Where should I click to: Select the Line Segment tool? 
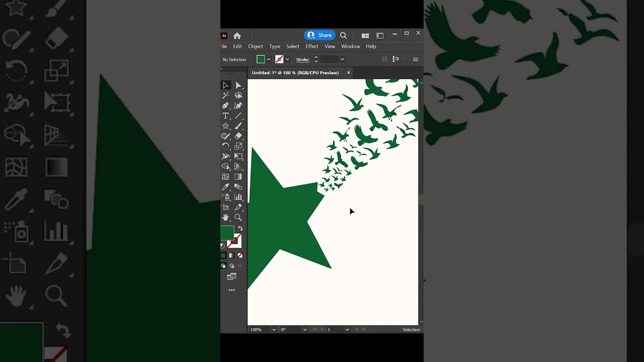click(x=238, y=116)
